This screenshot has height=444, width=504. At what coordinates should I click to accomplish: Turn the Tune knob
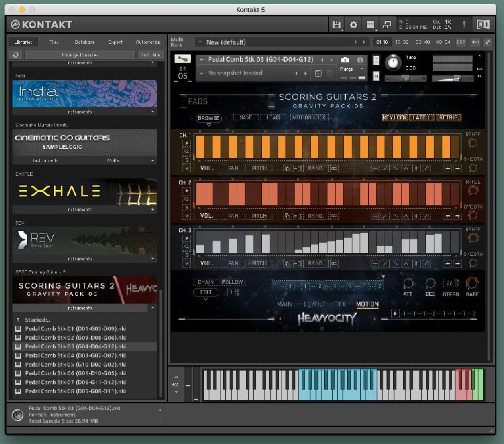[393, 62]
